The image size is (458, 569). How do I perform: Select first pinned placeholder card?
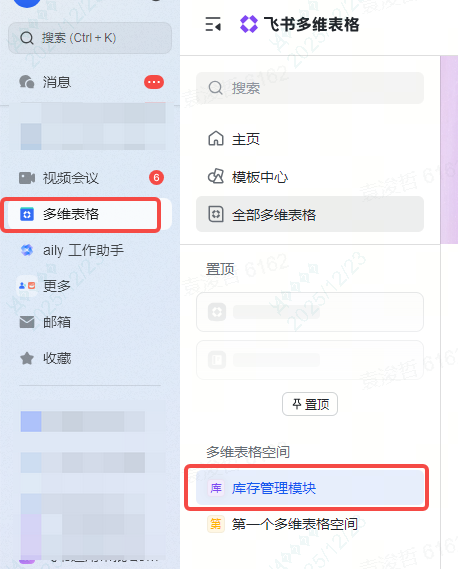tap(310, 312)
